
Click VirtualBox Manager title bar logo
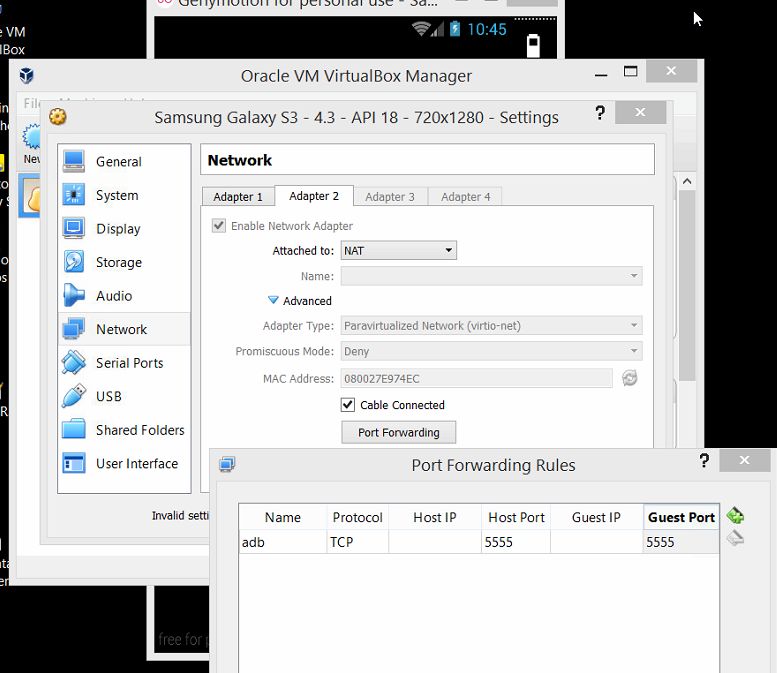[x=27, y=75]
